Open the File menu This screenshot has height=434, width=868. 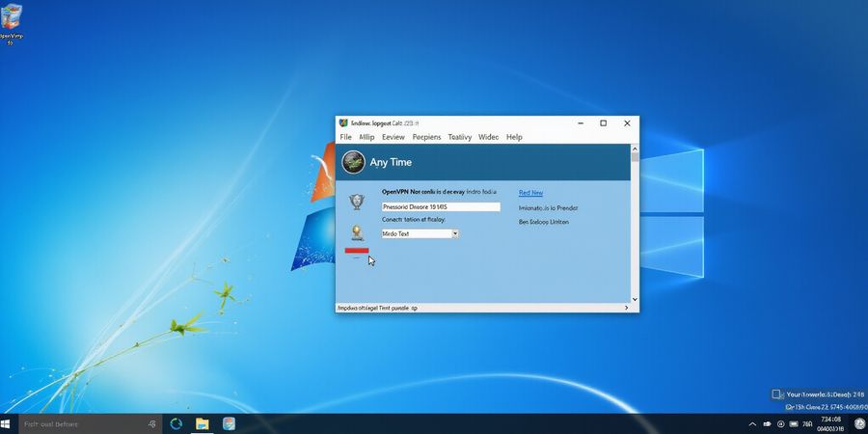point(345,137)
